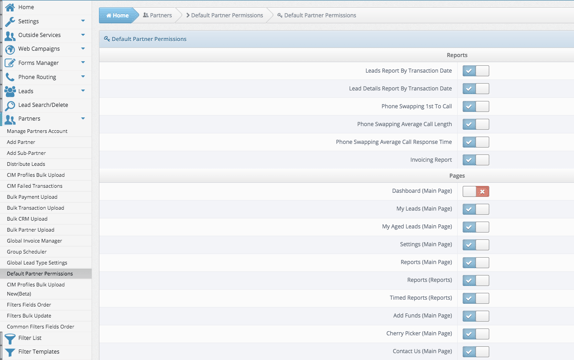Expand the Leads menu arrow
Image resolution: width=574 pixels, height=360 pixels.
click(x=83, y=90)
